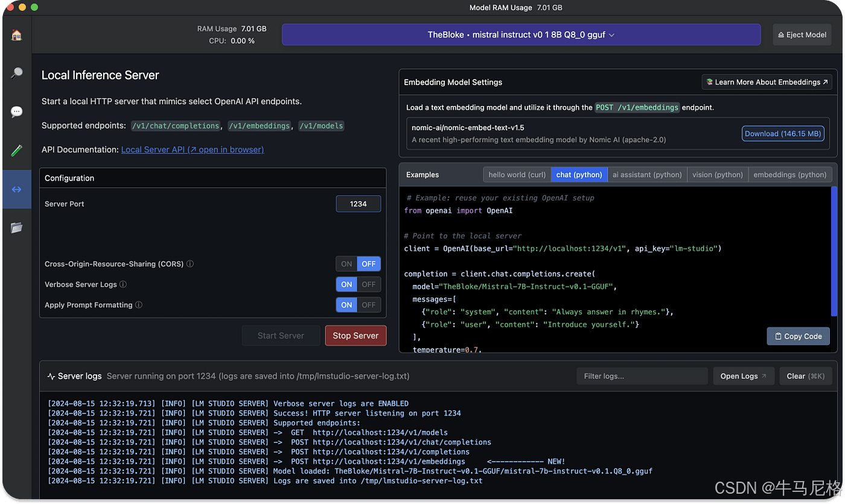The height and width of the screenshot is (504, 845).
Task: Click the Stop Server button
Action: pos(356,336)
